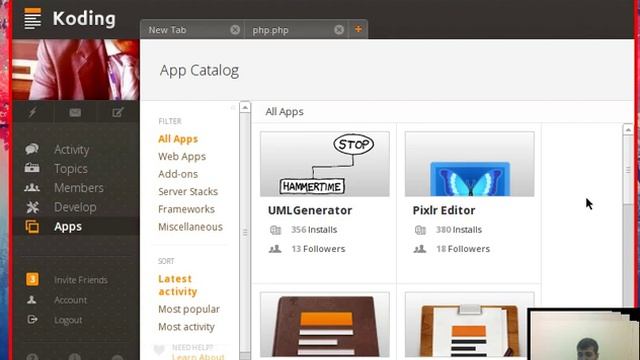Switch to the New Tab tab

pyautogui.click(x=192, y=30)
